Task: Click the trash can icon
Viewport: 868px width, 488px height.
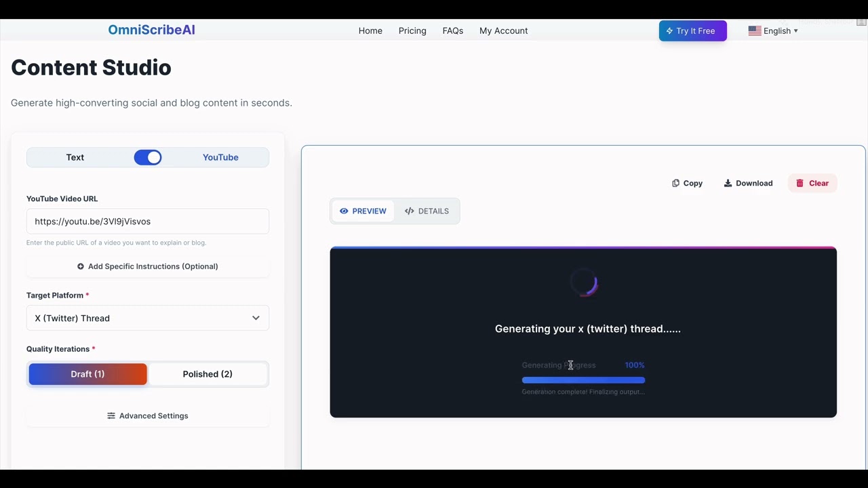Action: (x=800, y=183)
